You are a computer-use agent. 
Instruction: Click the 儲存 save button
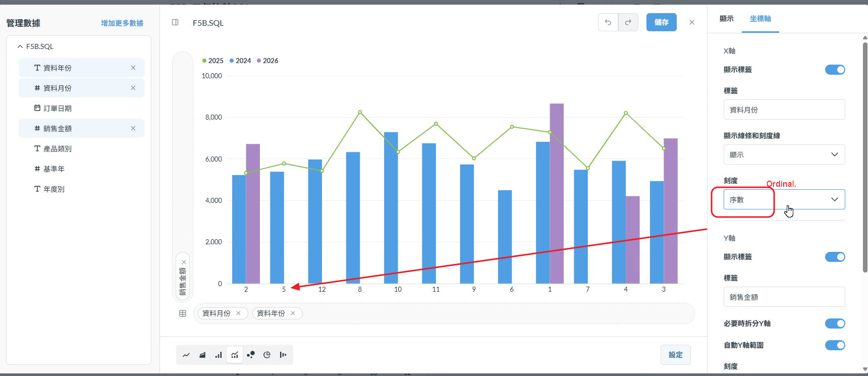[x=661, y=22]
